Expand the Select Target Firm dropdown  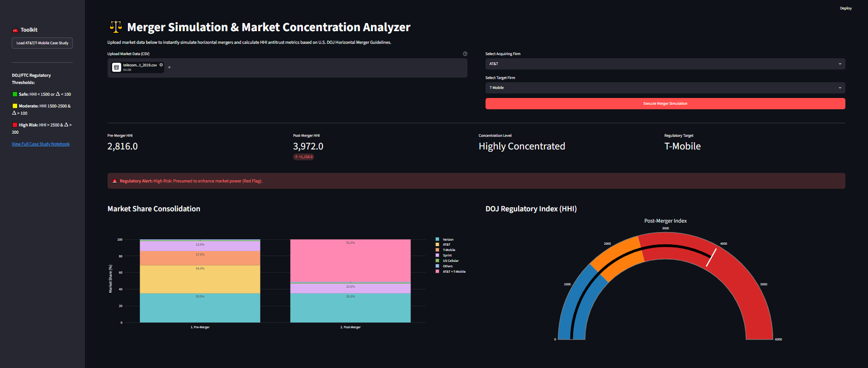665,88
